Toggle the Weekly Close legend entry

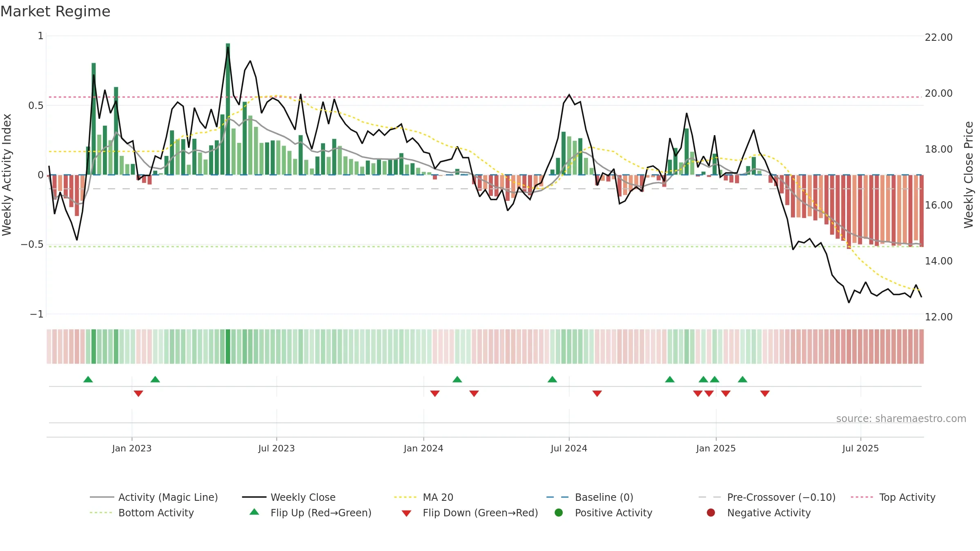click(289, 497)
